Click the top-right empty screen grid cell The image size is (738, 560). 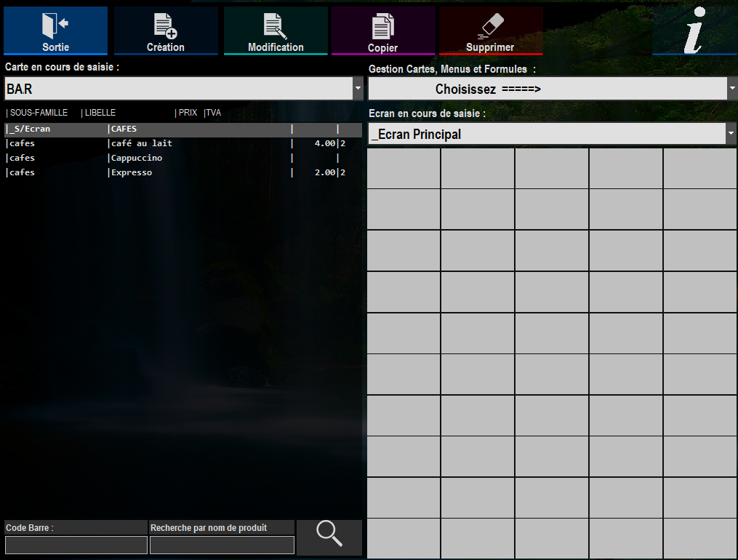point(700,169)
